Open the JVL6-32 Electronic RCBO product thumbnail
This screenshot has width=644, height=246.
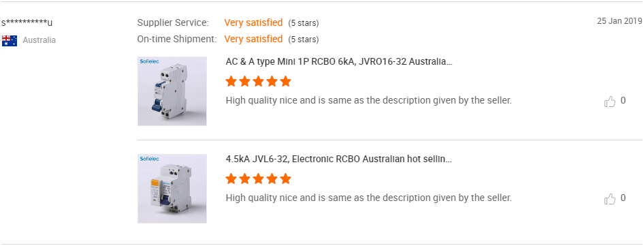coord(172,188)
